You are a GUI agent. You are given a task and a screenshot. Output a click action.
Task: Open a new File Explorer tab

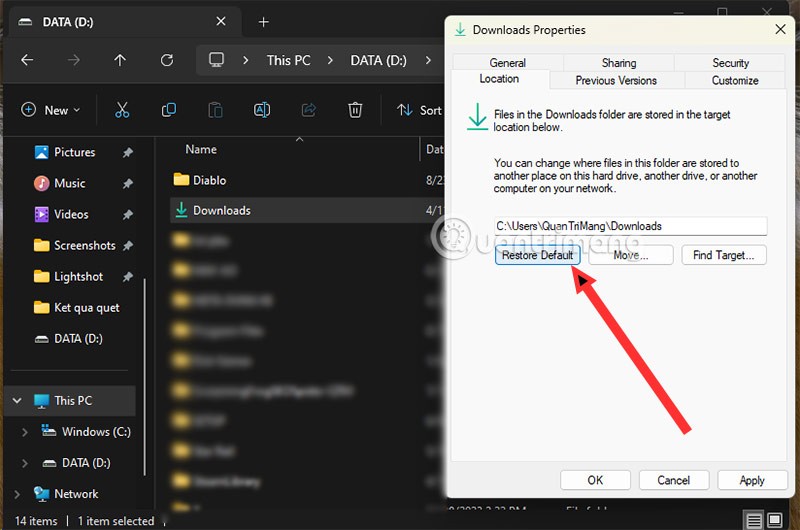click(264, 21)
